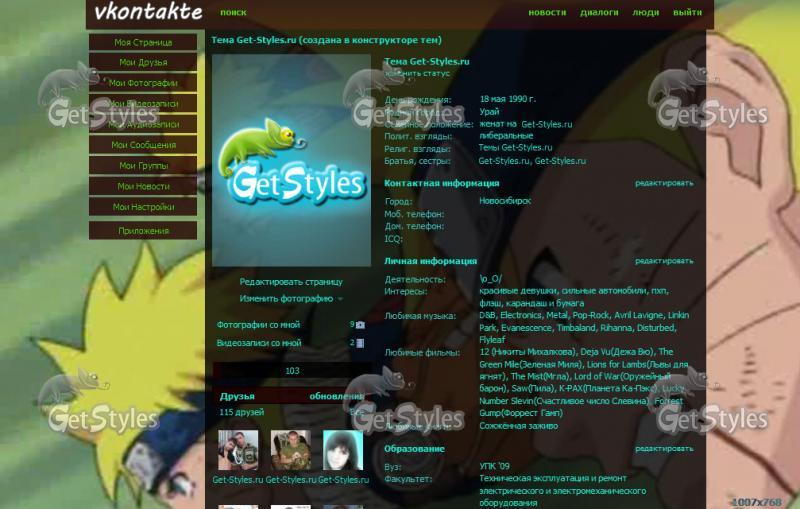
Task: Click the film icon beside video count
Action: point(360,343)
